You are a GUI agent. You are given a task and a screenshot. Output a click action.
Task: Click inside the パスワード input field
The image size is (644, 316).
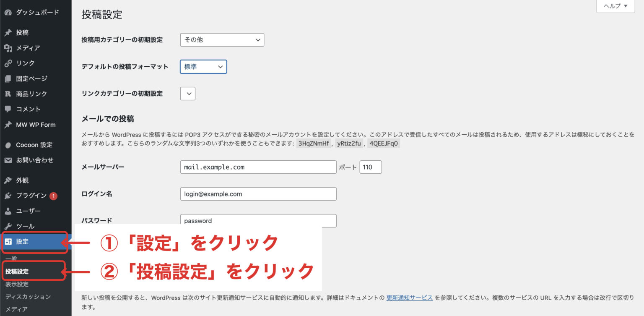click(258, 220)
